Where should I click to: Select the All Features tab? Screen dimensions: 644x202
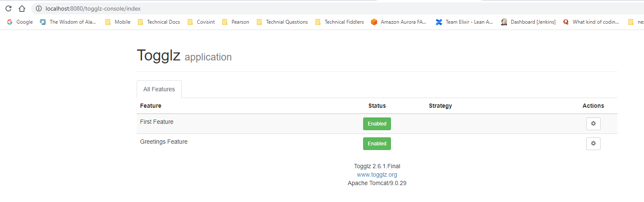[159, 89]
